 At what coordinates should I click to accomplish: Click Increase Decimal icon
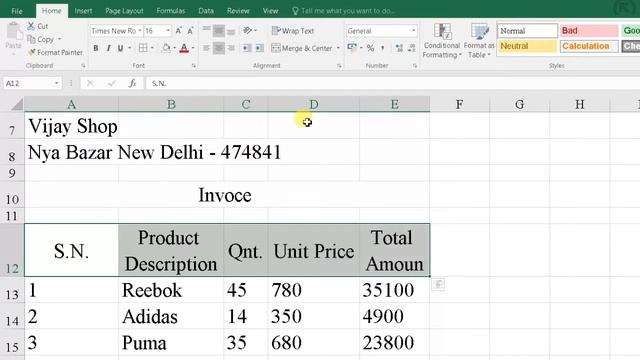pyautogui.click(x=399, y=48)
